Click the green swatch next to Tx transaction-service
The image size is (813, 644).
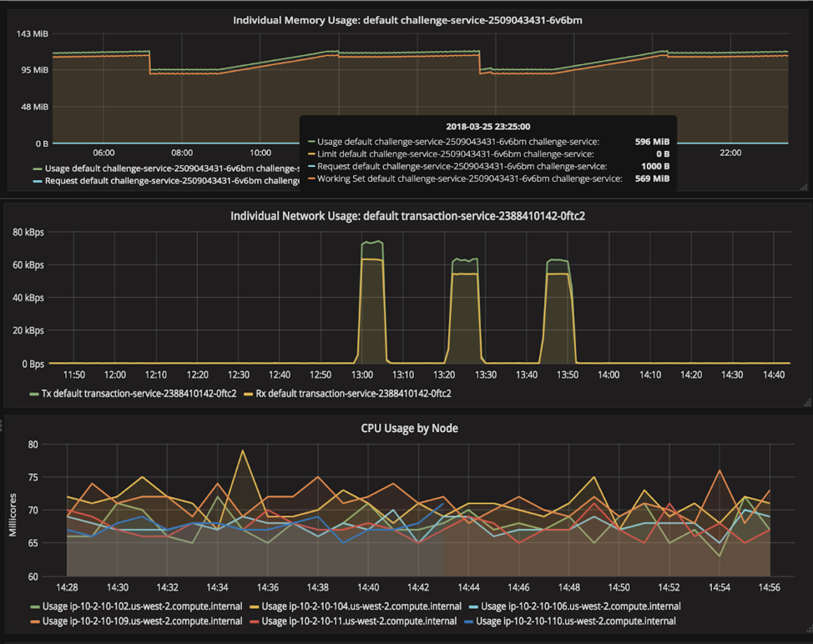(34, 395)
